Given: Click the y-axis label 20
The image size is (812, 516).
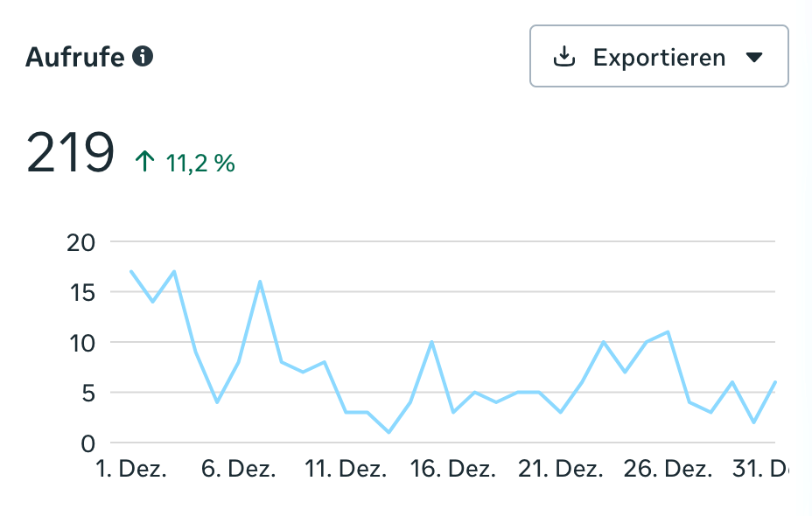Looking at the screenshot, I should coord(80,243).
